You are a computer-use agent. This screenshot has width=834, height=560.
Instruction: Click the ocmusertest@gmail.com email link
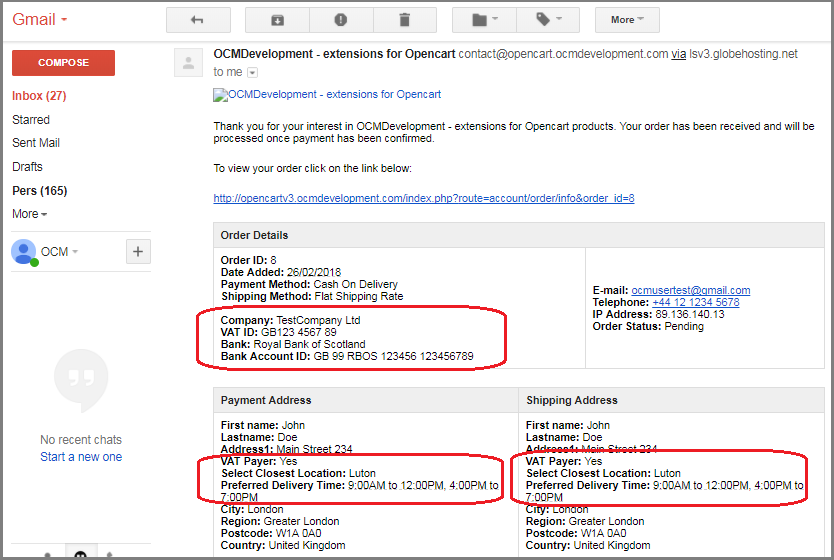pyautogui.click(x=690, y=290)
